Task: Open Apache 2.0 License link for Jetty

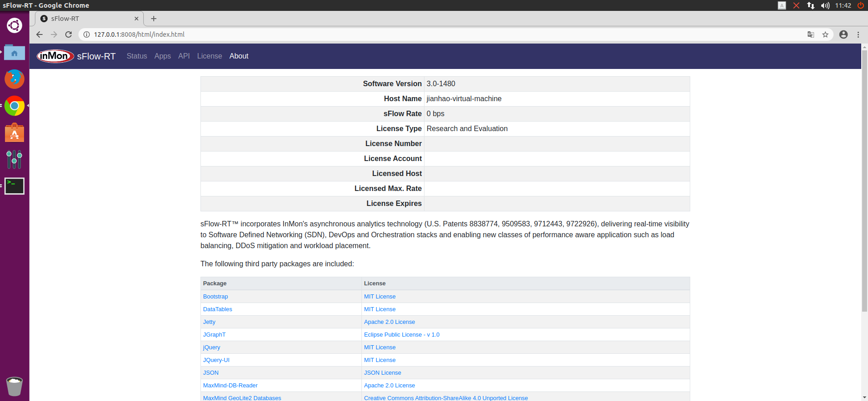Action: tap(390, 322)
